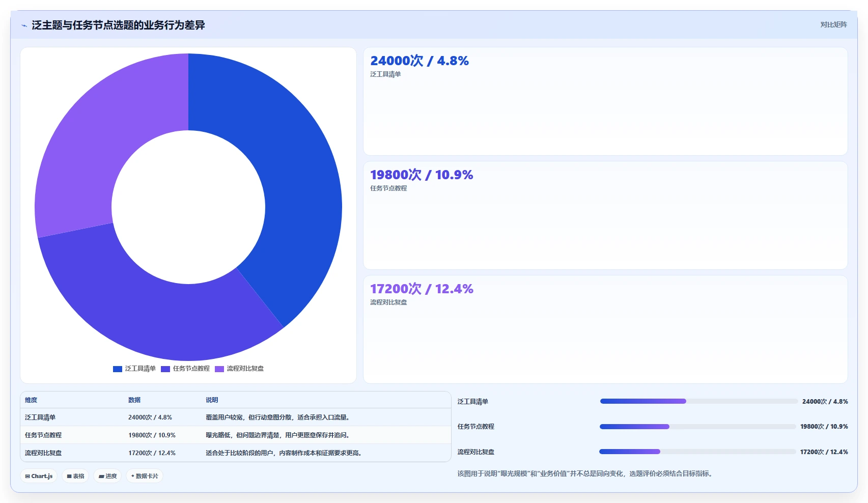
Task: Click the '17200次 / 12.4%' card headline
Action: tap(422, 289)
